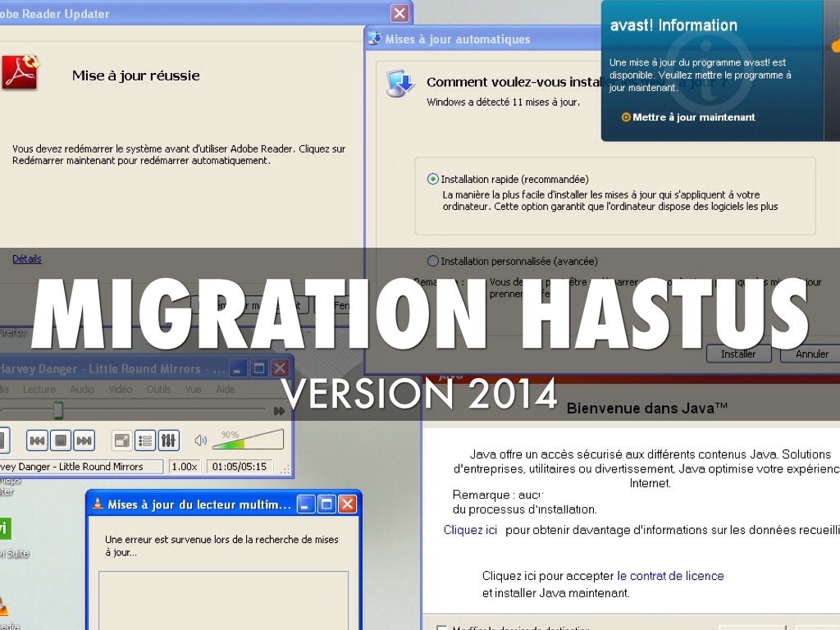
Task: Check Modifier le dossier de destination box
Action: [442, 628]
